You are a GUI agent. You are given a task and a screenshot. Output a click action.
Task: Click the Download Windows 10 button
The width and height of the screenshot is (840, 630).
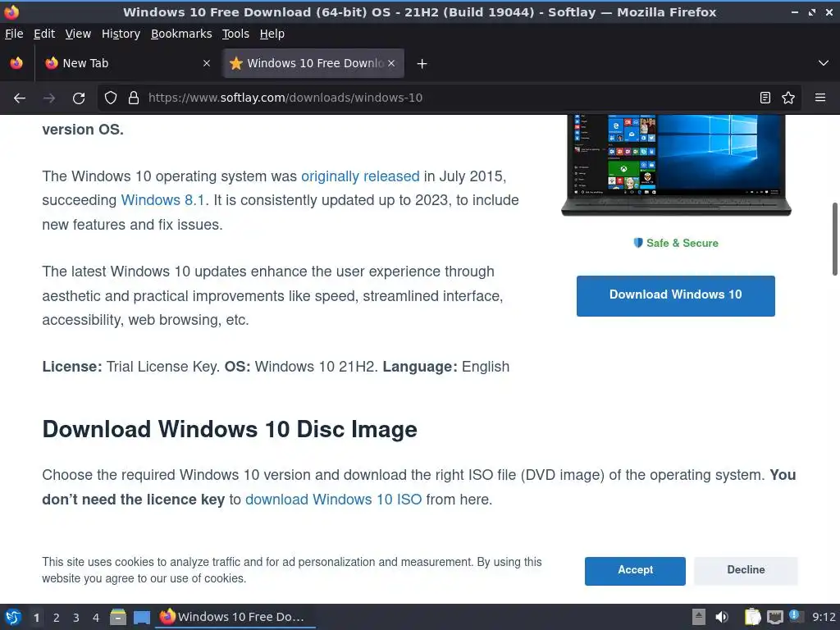pos(676,295)
